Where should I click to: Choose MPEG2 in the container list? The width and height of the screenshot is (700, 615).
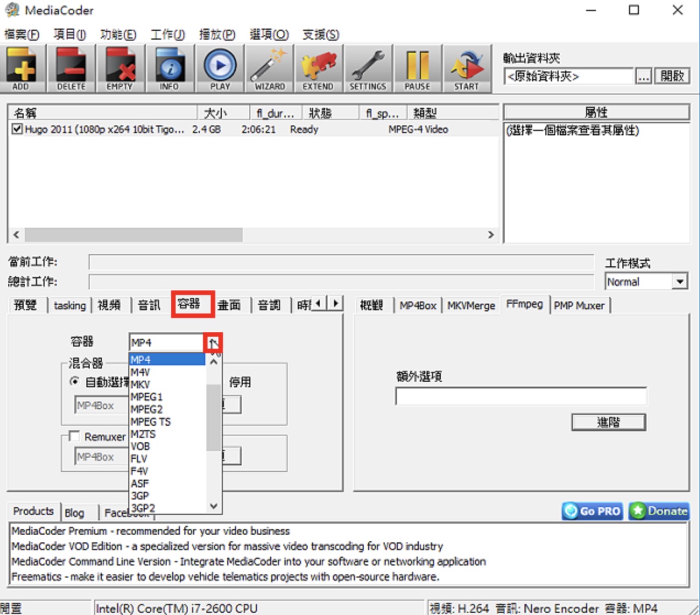[x=167, y=409]
